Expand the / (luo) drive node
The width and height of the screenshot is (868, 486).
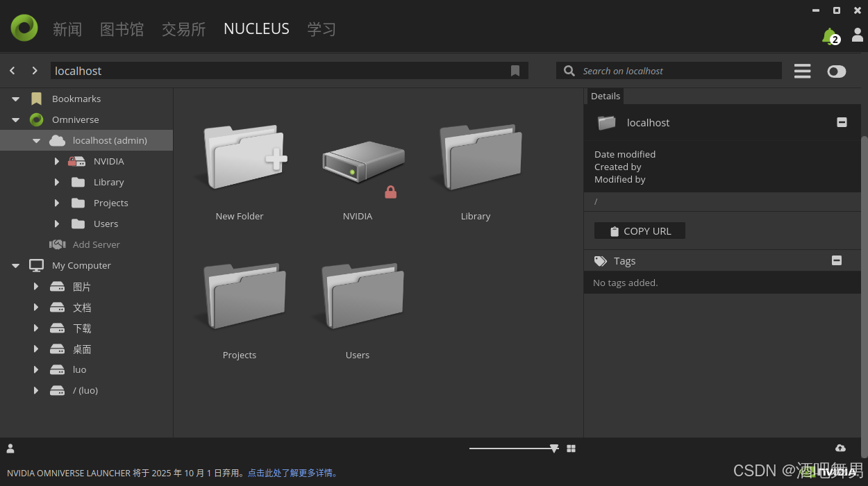(x=36, y=390)
